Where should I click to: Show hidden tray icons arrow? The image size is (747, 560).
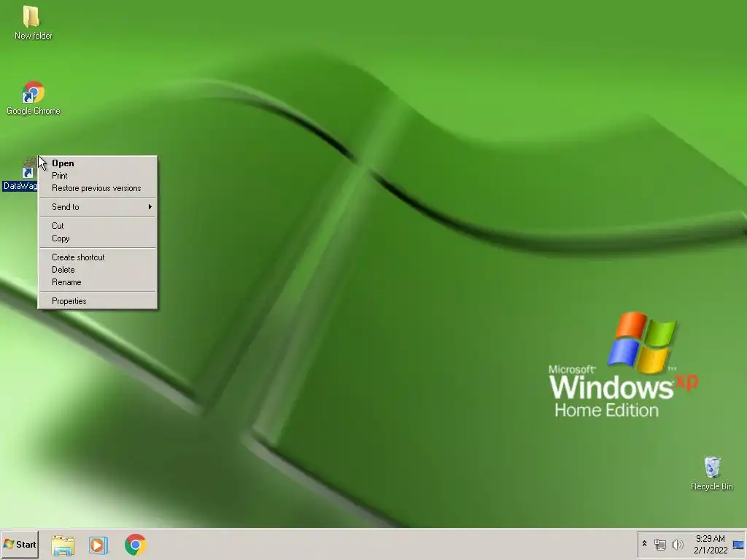click(645, 544)
